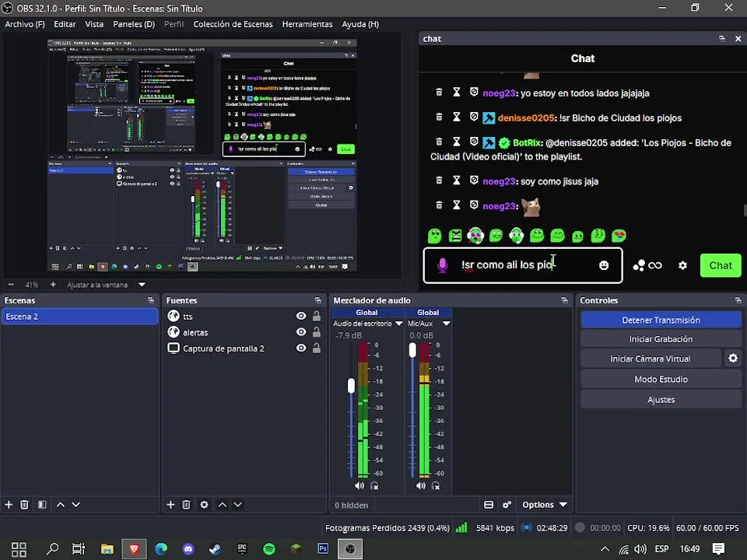Toggle lock on tts source

[317, 316]
